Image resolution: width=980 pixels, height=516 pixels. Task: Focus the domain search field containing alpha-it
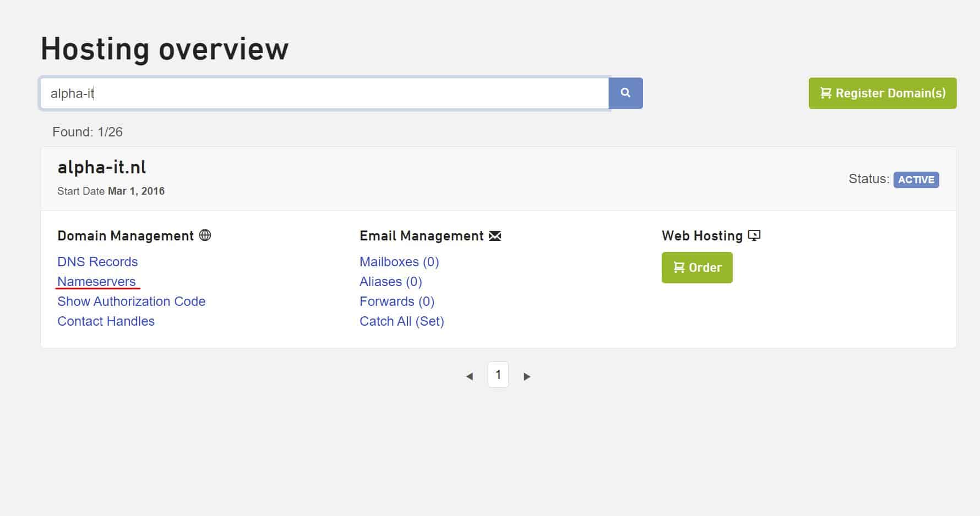click(325, 93)
